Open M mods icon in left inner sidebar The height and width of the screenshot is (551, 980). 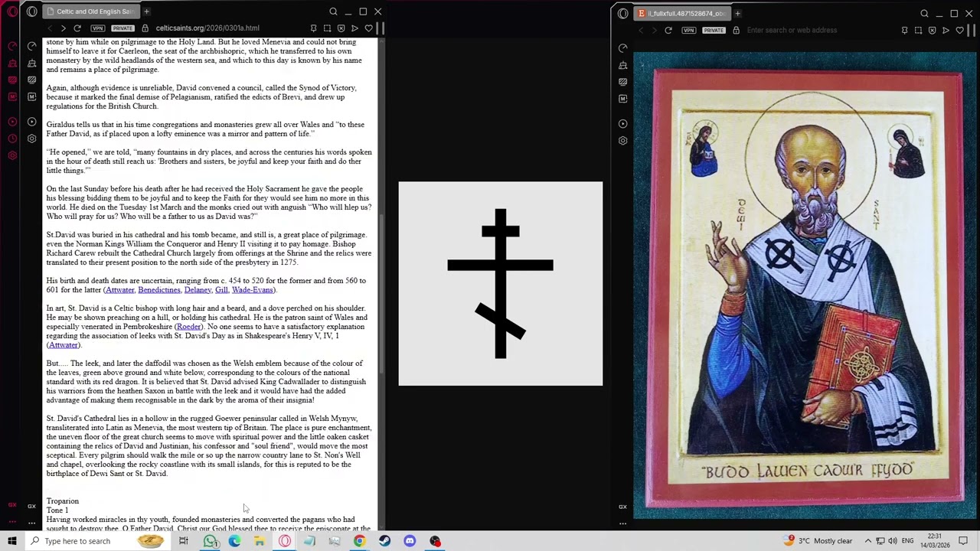[x=31, y=96]
